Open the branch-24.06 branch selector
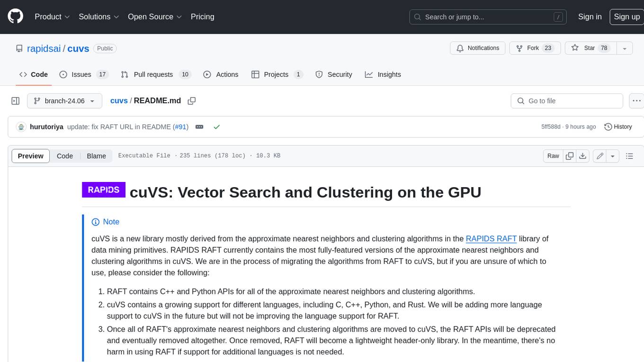The image size is (644, 362). pyautogui.click(x=64, y=101)
